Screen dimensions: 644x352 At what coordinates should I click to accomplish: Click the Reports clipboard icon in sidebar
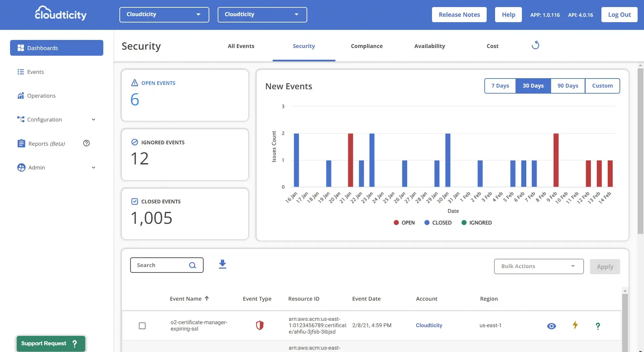[x=21, y=144]
